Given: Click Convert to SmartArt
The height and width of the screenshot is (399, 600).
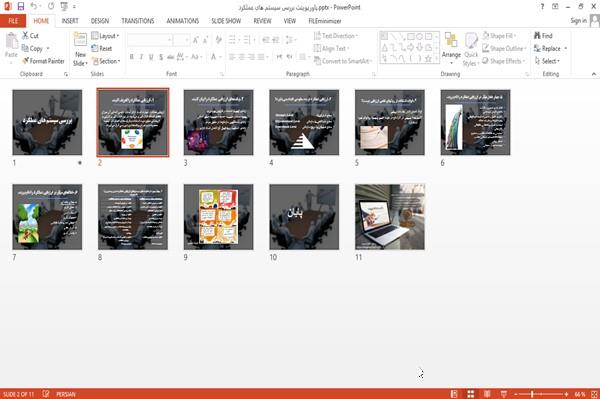Looking at the screenshot, I should [343, 61].
